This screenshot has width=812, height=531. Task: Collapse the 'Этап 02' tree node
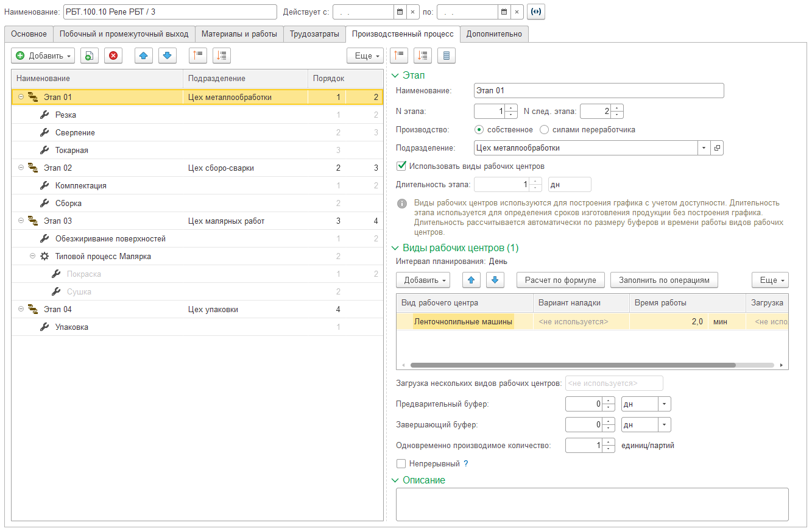21,168
